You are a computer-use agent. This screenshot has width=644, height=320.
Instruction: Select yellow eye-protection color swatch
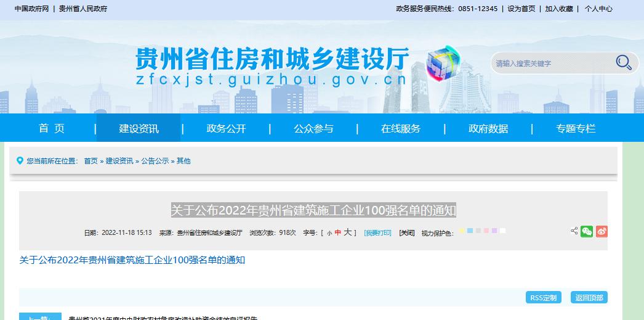[462, 231]
